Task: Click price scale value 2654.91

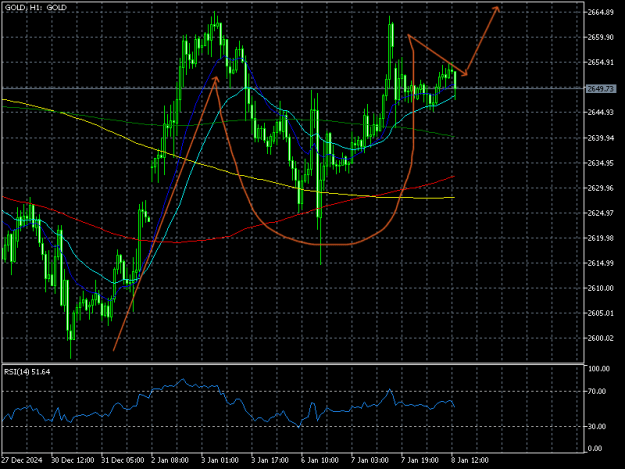Action: coord(601,62)
